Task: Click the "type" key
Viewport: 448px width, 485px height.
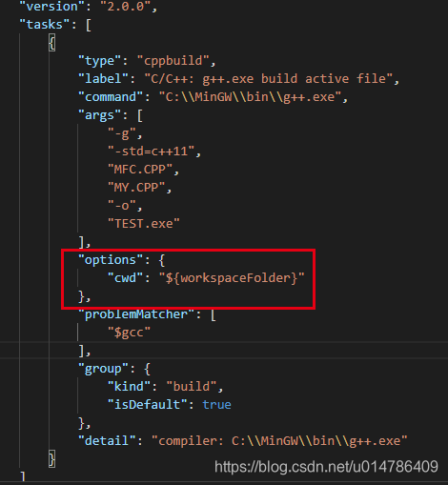Action: (x=100, y=61)
